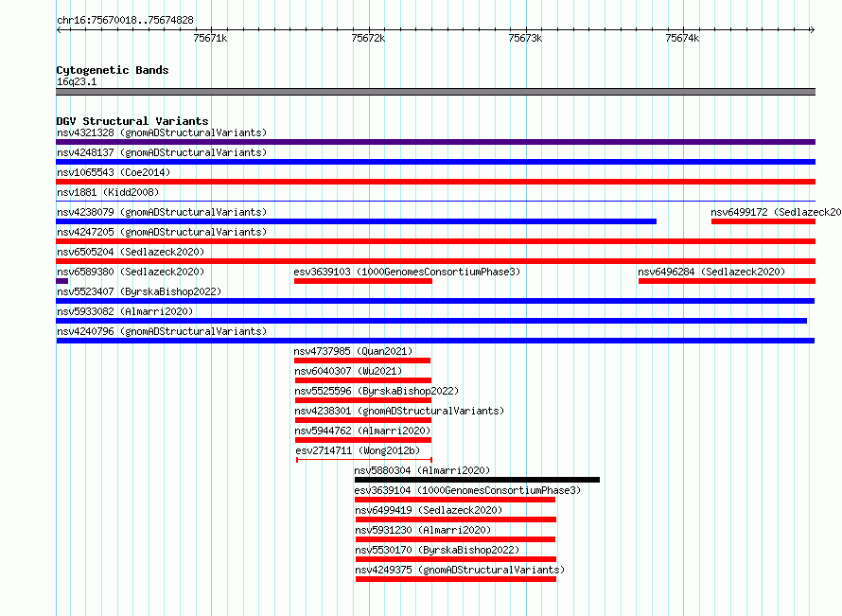The height and width of the screenshot is (616, 842).
Task: Click the nsv4737985 (Quan2021) label
Action: (353, 351)
